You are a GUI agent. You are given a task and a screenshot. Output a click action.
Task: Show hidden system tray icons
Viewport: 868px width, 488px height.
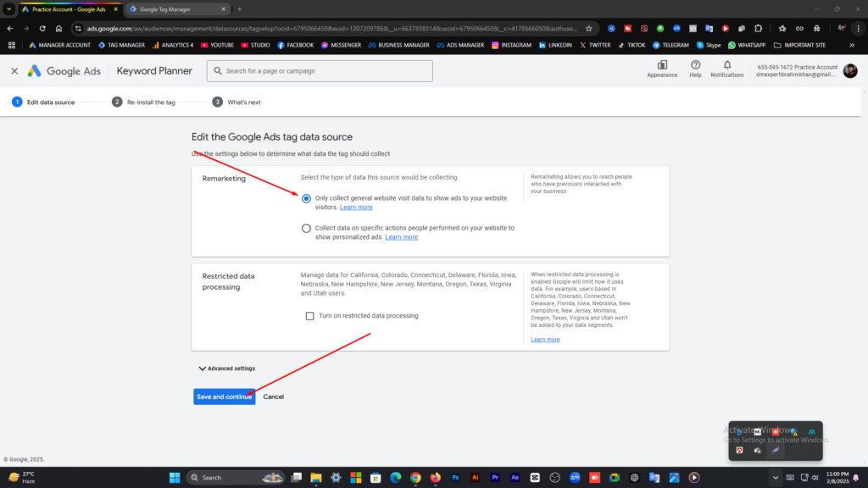tap(775, 478)
